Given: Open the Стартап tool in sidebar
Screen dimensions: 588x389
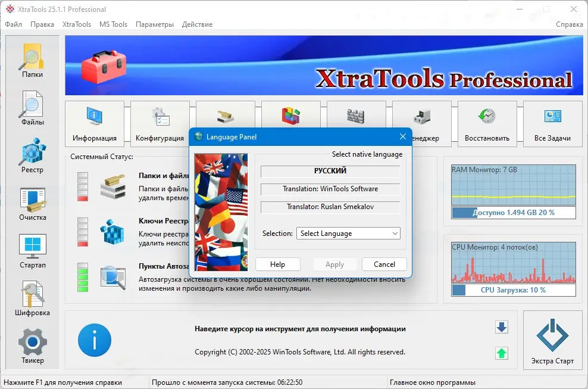Looking at the screenshot, I should coord(32,251).
